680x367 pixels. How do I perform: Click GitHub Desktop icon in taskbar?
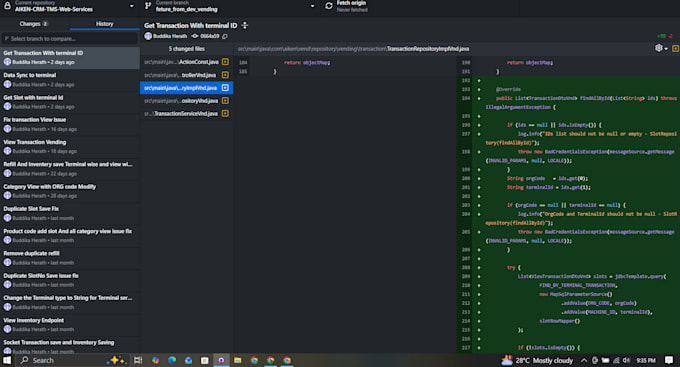click(221, 360)
